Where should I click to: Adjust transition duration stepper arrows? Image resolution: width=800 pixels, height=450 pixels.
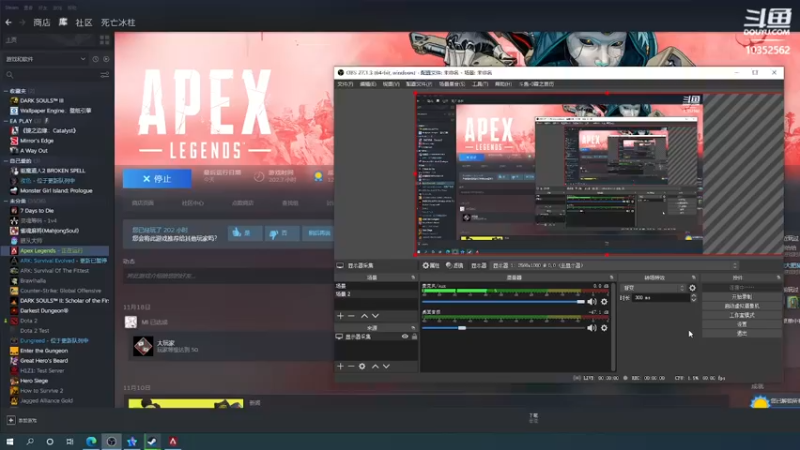(693, 298)
